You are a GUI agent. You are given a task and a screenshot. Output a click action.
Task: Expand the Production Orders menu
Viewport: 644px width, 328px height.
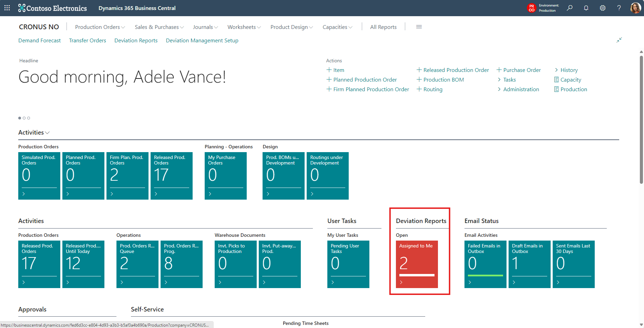pyautogui.click(x=100, y=27)
